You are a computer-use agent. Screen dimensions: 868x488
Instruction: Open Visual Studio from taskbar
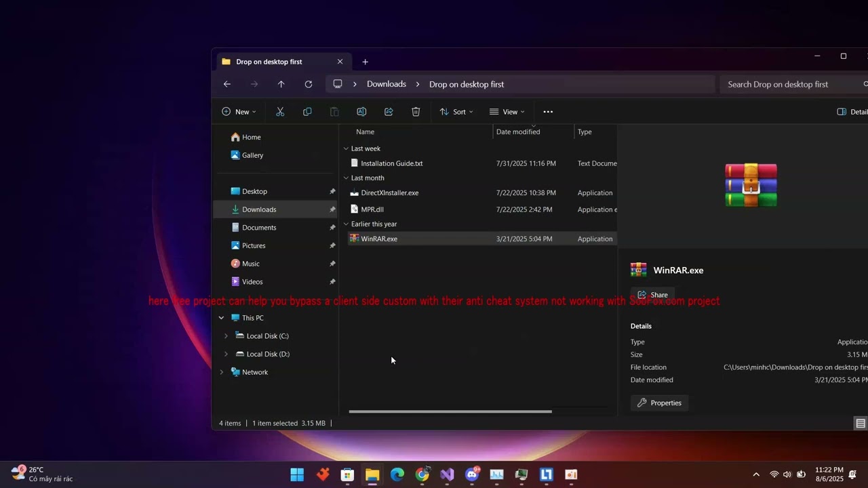click(x=447, y=474)
